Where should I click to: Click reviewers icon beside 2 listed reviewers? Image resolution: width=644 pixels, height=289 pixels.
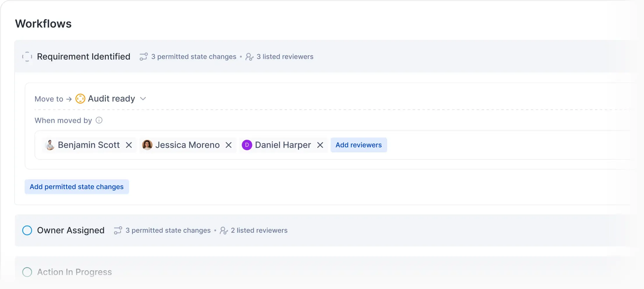tap(224, 230)
